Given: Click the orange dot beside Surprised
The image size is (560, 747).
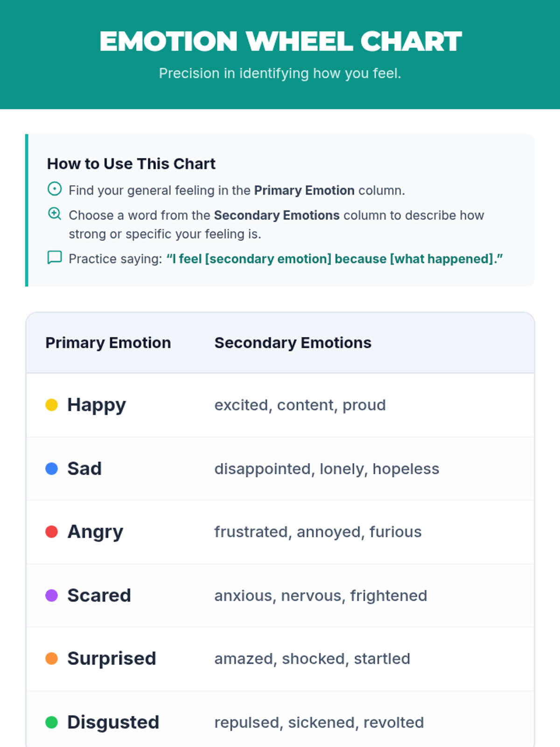Looking at the screenshot, I should coord(51,659).
